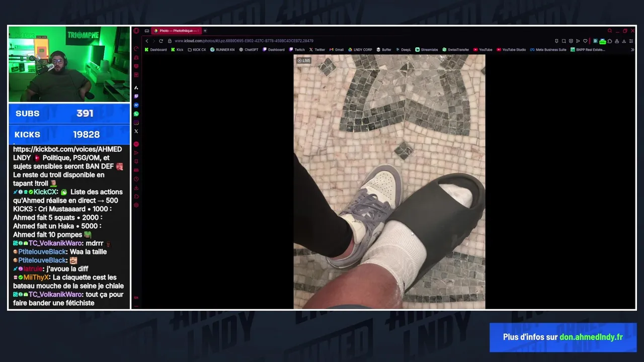
Task: Go back to the previous page
Action: pyautogui.click(x=147, y=41)
